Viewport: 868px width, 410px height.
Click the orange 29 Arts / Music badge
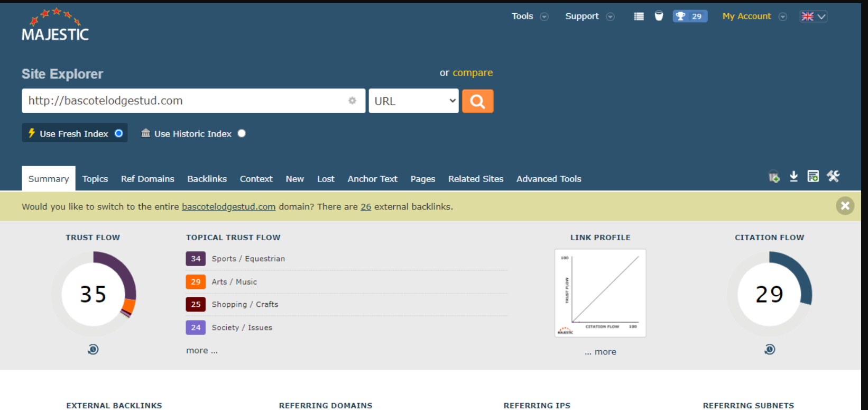coord(196,282)
